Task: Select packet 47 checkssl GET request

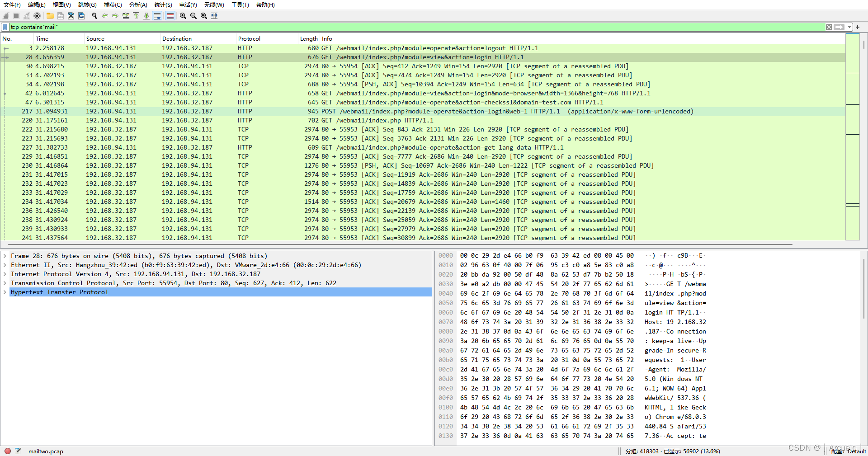Action: point(423,103)
